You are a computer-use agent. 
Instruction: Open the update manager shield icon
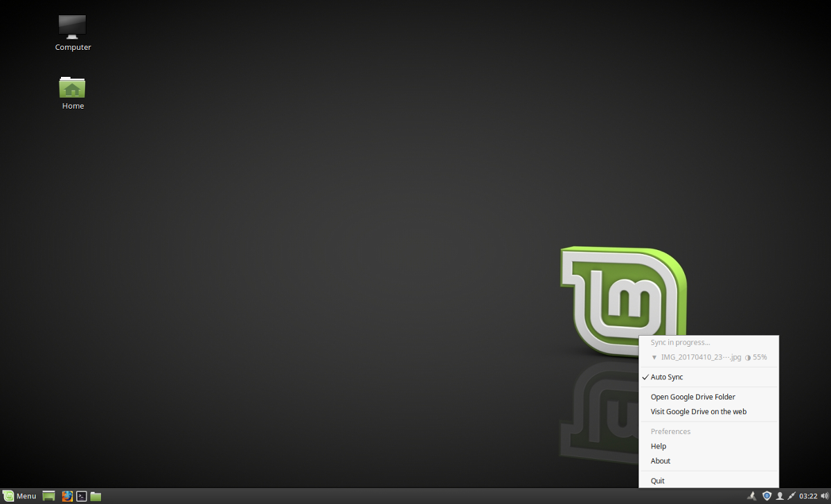coord(767,496)
